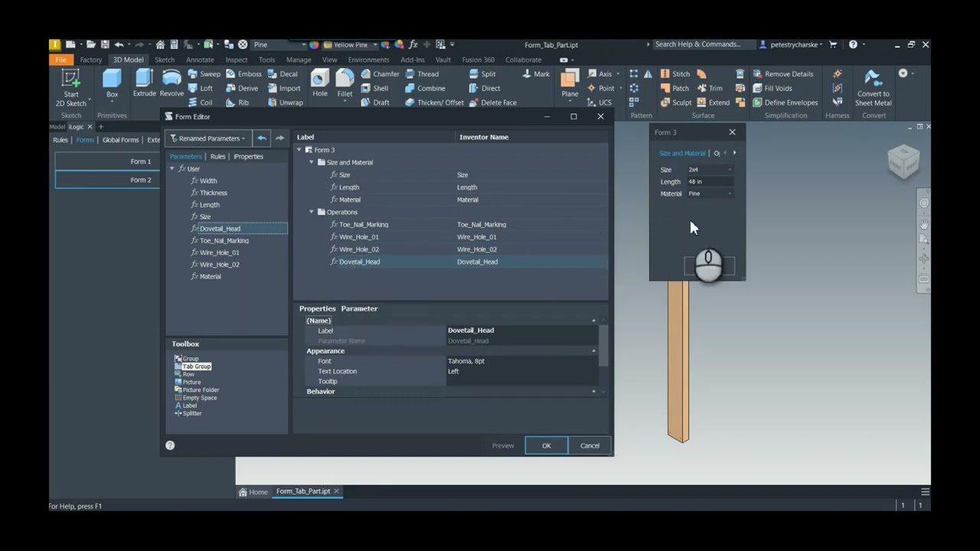Switch to Global Forms tab
Screen dimensions: 980x551
121,140
